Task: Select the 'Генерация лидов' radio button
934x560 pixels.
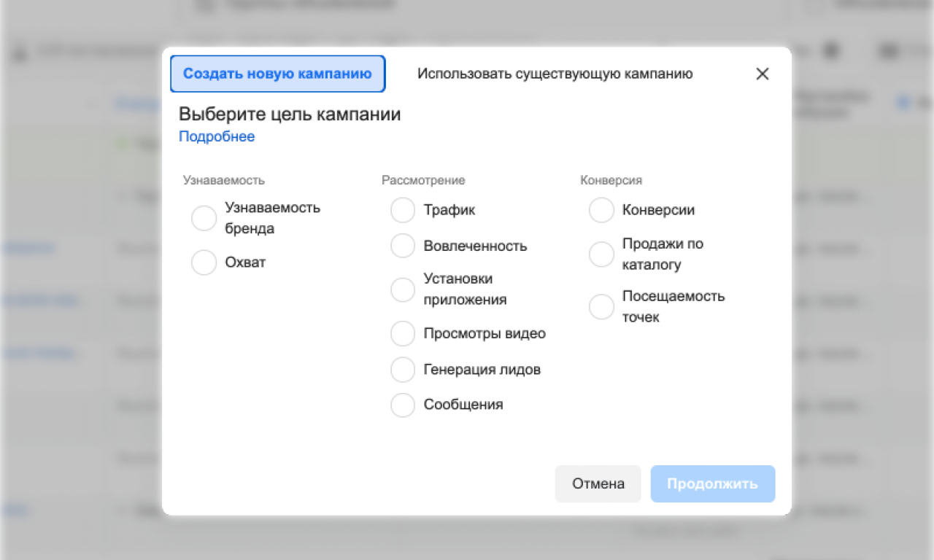Action: [403, 370]
